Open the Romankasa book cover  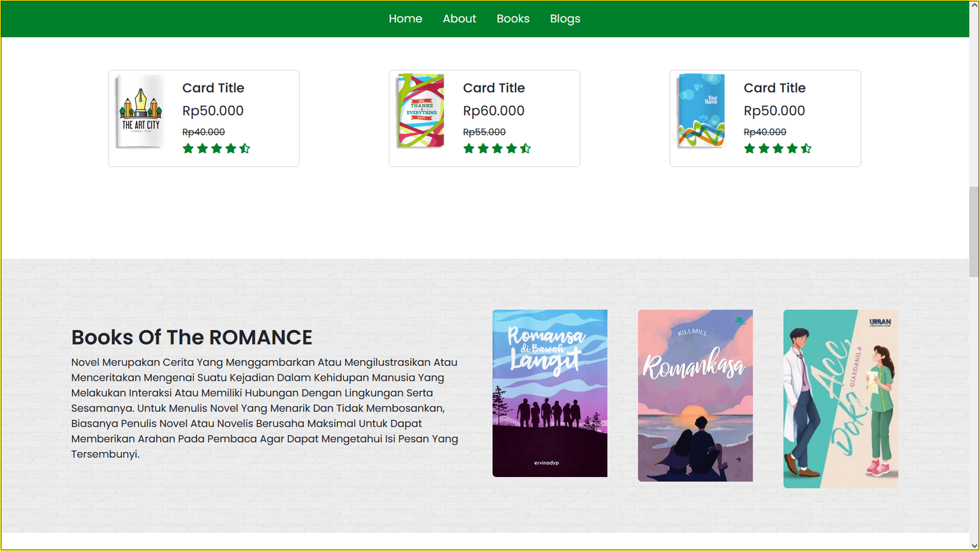[x=695, y=395]
